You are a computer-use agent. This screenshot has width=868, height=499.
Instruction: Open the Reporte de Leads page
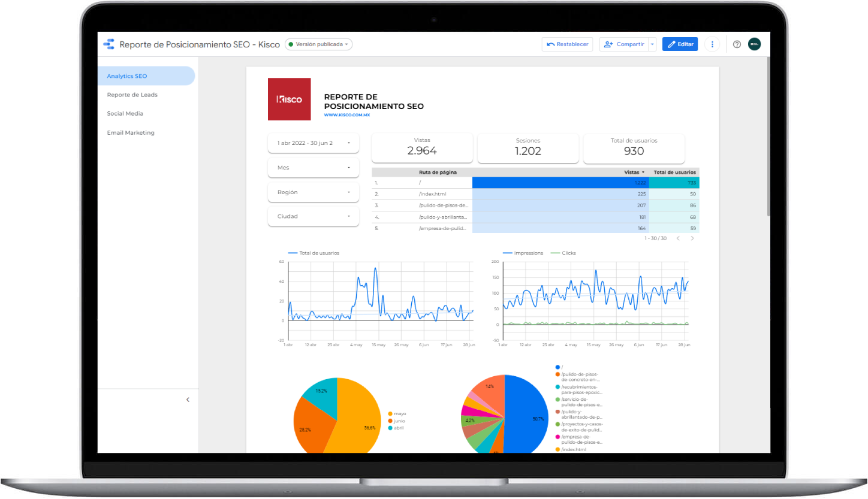click(x=132, y=95)
